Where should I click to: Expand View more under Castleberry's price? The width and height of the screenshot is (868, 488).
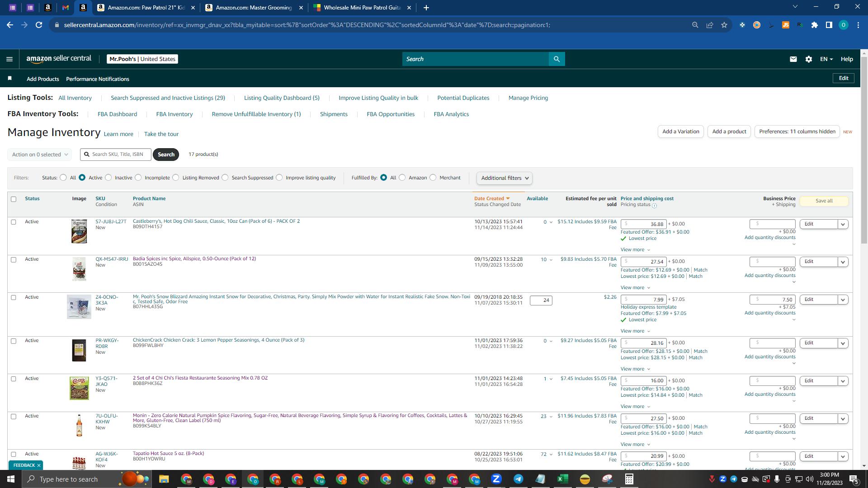click(x=635, y=250)
